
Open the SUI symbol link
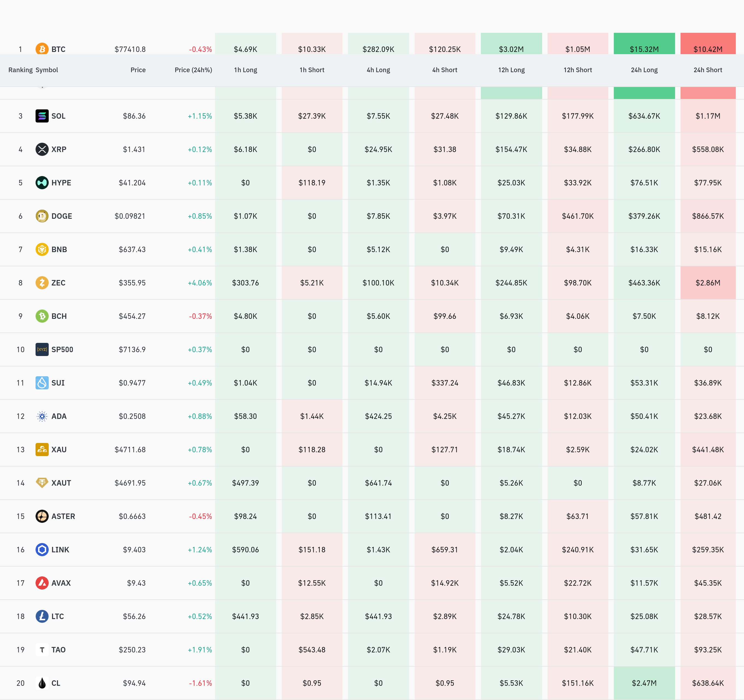(x=58, y=383)
